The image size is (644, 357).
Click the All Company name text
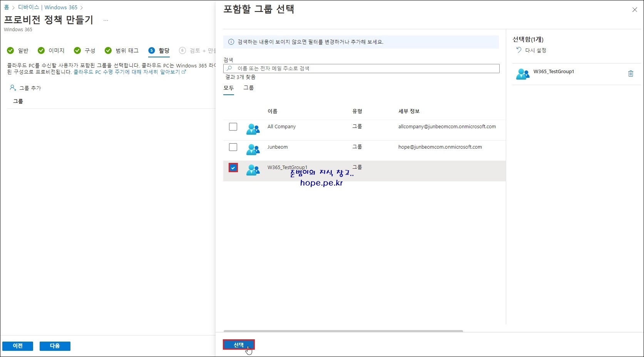282,127
